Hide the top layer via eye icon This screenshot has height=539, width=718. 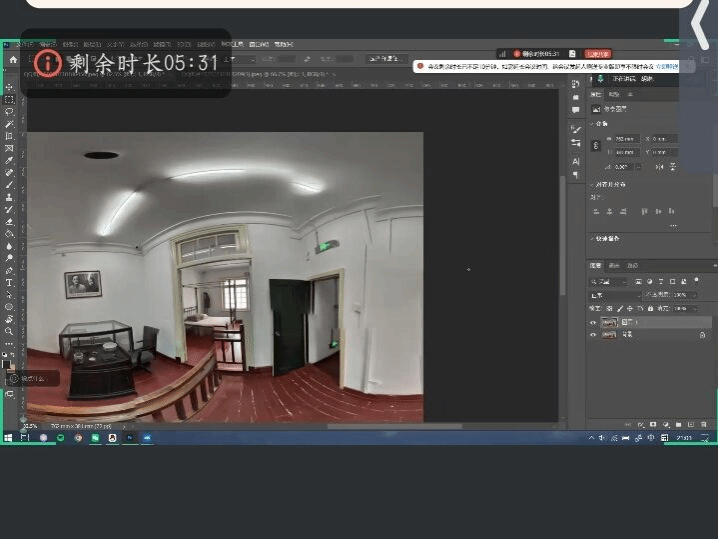click(x=593, y=323)
